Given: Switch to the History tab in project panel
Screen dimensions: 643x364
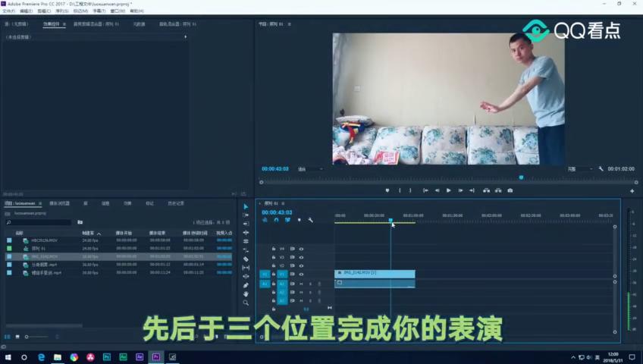Looking at the screenshot, I should 175,203.
